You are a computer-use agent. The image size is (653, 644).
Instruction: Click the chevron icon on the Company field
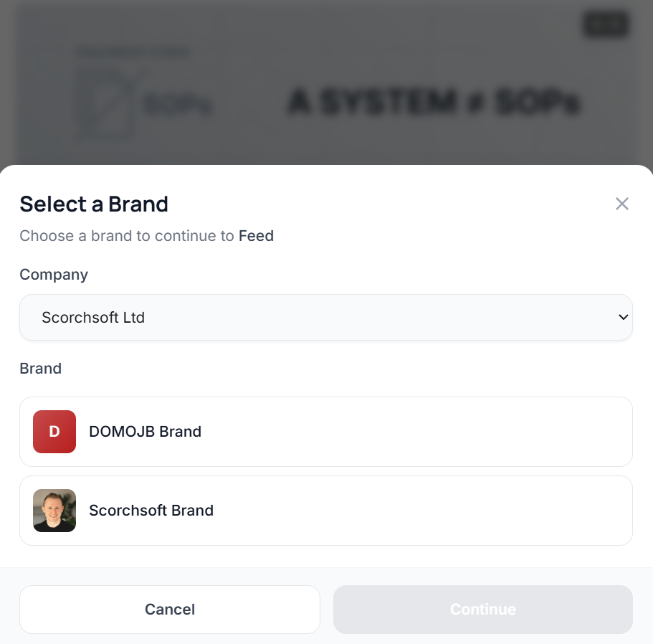623,317
